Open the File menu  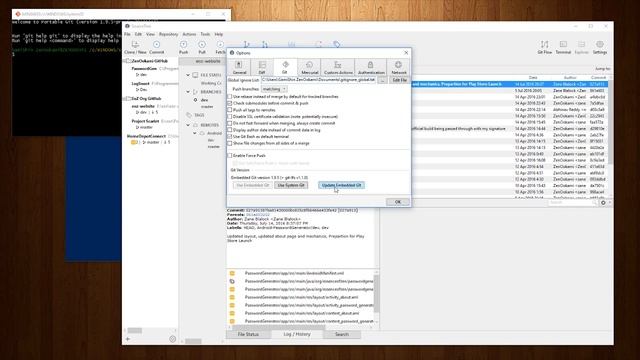pyautogui.click(x=127, y=34)
